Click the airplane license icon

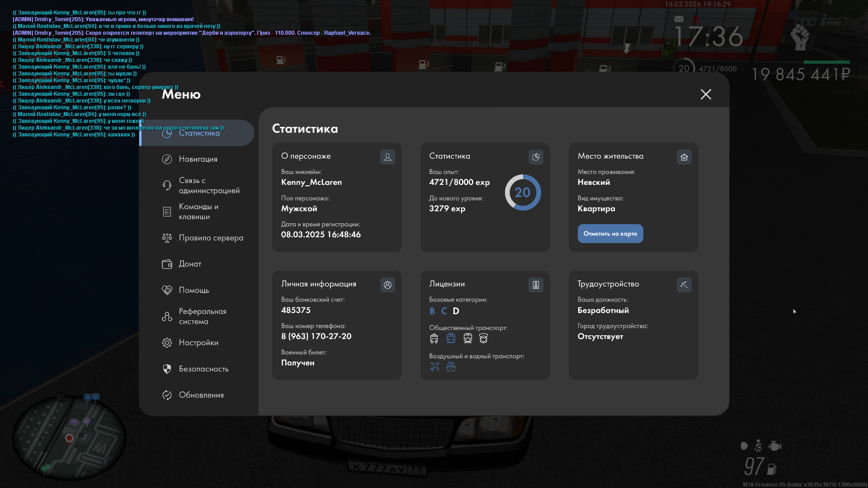pyautogui.click(x=434, y=366)
